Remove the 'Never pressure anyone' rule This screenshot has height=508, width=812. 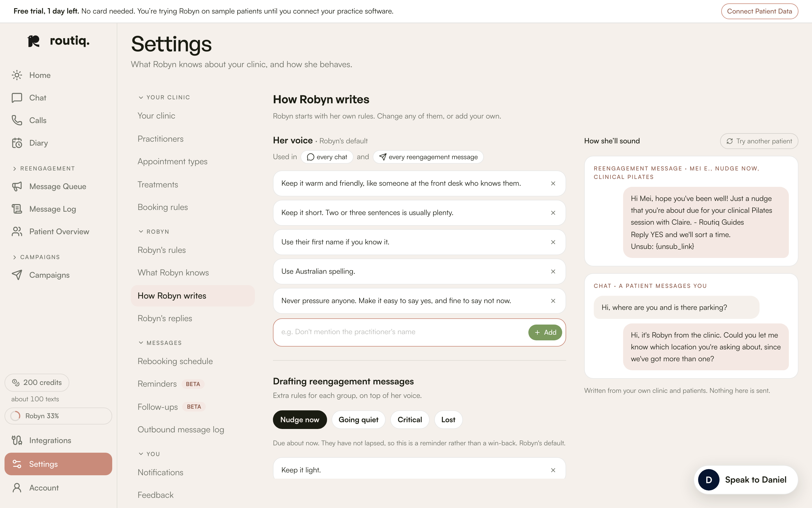coord(553,301)
